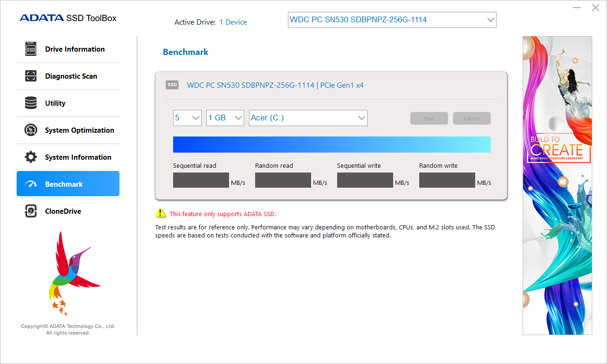
Task: Click the Diagnostic Scan icon
Action: 31,76
